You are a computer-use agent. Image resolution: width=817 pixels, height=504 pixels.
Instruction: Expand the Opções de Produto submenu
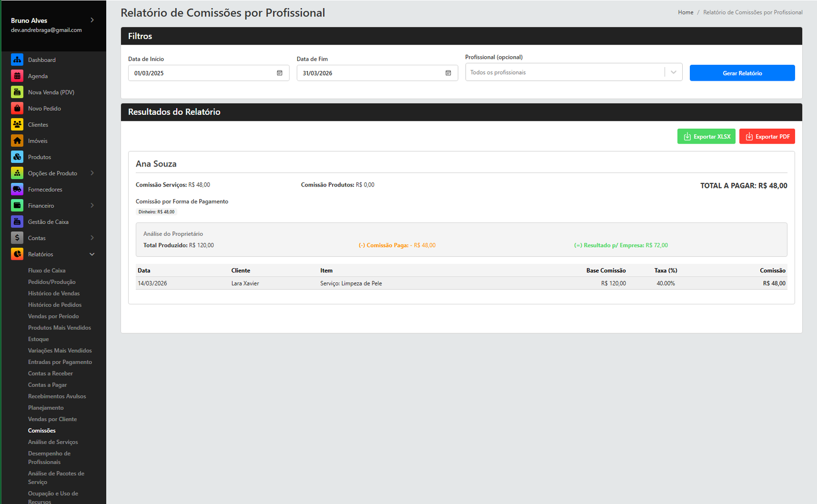coord(92,173)
